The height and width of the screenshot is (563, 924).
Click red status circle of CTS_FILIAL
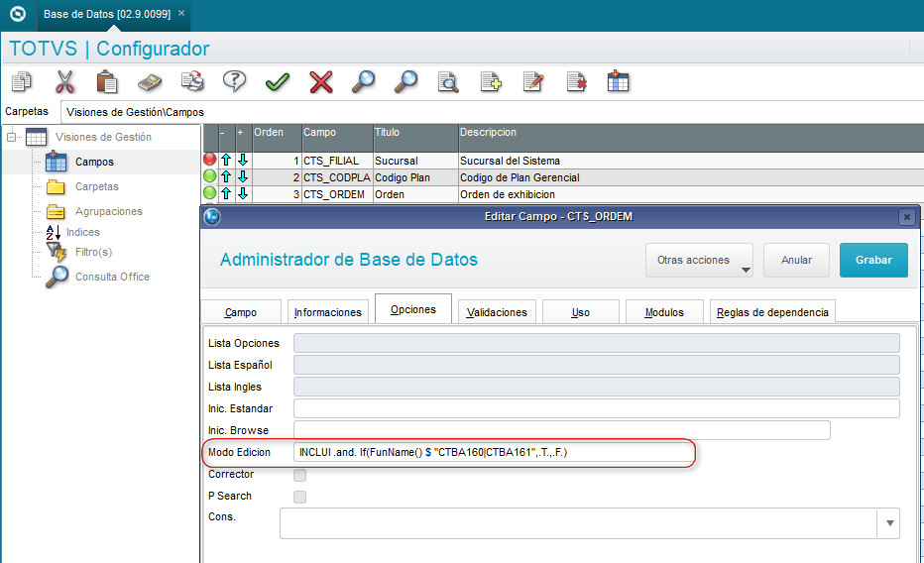pos(210,159)
